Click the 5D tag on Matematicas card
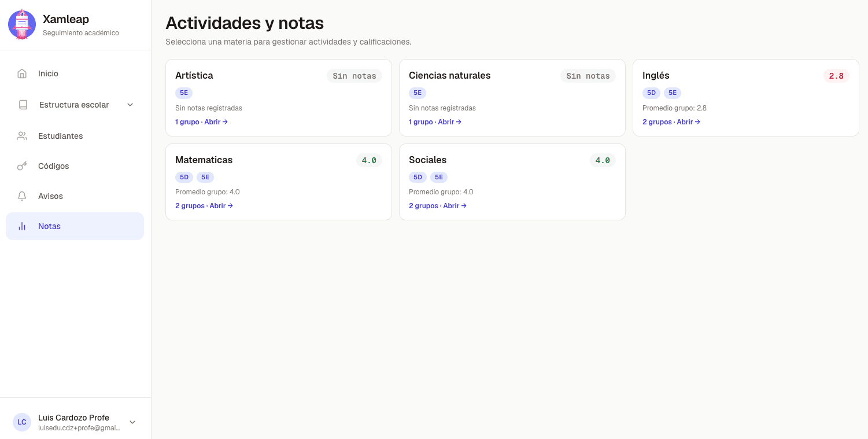This screenshot has height=439, width=868. coord(184,177)
